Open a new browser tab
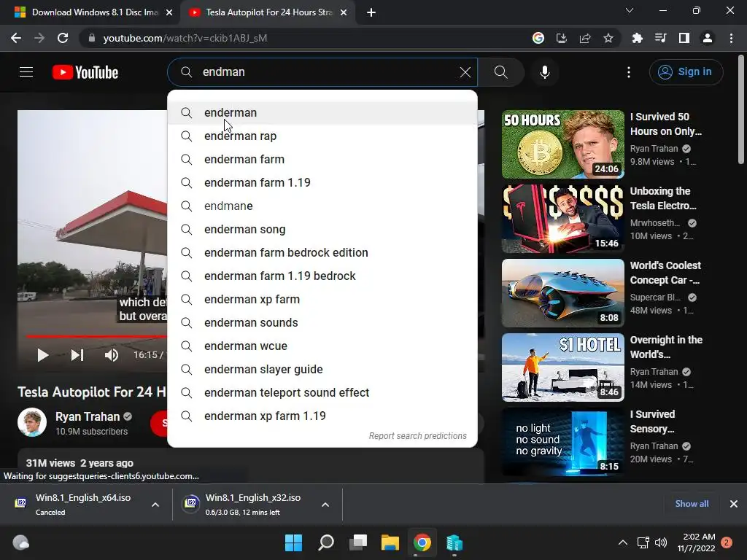This screenshot has width=747, height=560. coord(371,13)
